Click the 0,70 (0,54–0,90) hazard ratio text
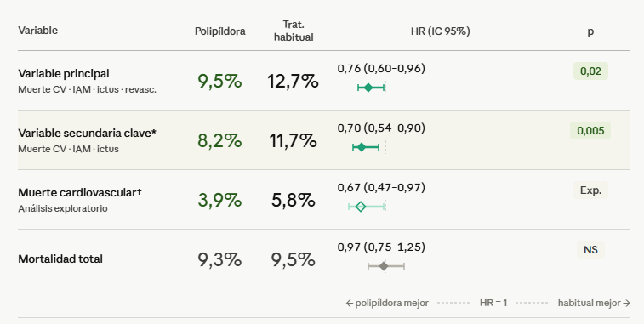 (x=381, y=128)
